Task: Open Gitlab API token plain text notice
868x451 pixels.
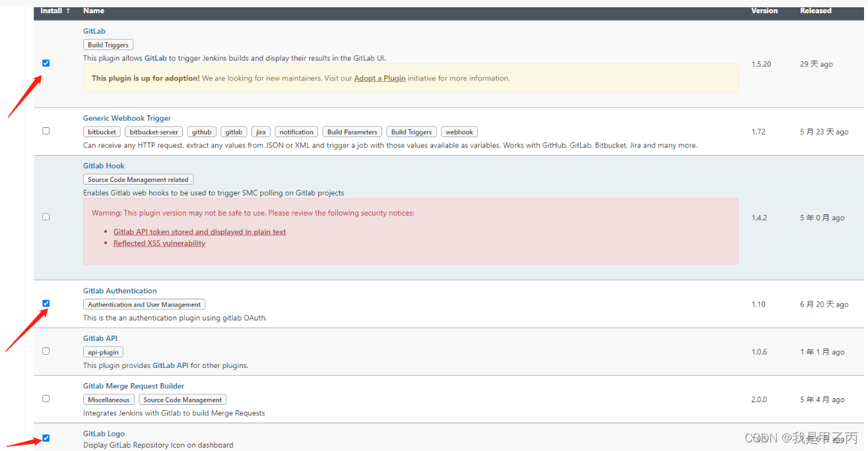Action: [x=200, y=231]
